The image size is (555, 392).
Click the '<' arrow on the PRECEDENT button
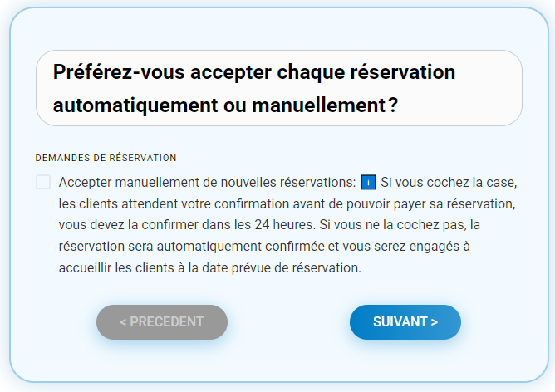coord(123,322)
